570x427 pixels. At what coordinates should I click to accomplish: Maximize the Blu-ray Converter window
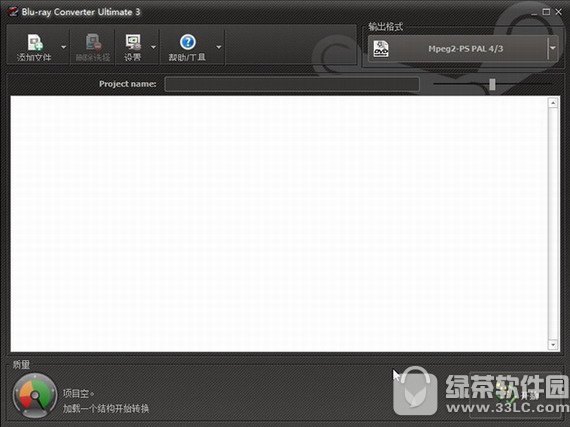pyautogui.click(x=546, y=12)
